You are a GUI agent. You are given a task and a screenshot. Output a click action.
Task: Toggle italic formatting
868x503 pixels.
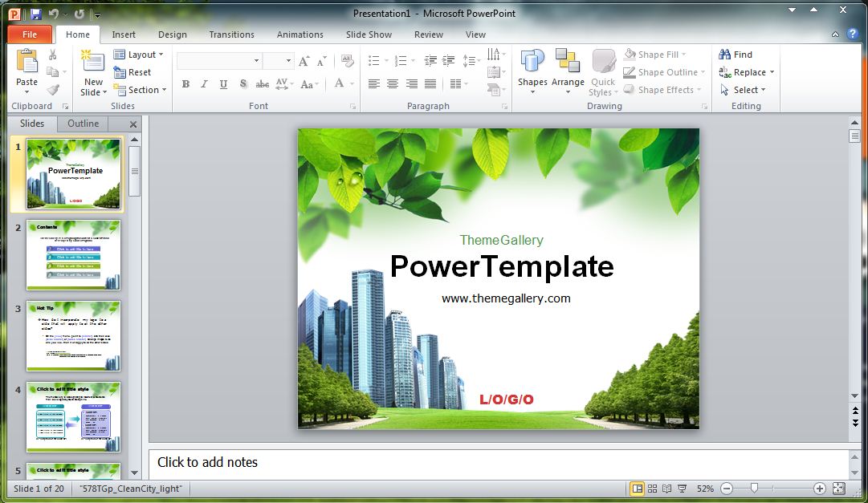[203, 83]
